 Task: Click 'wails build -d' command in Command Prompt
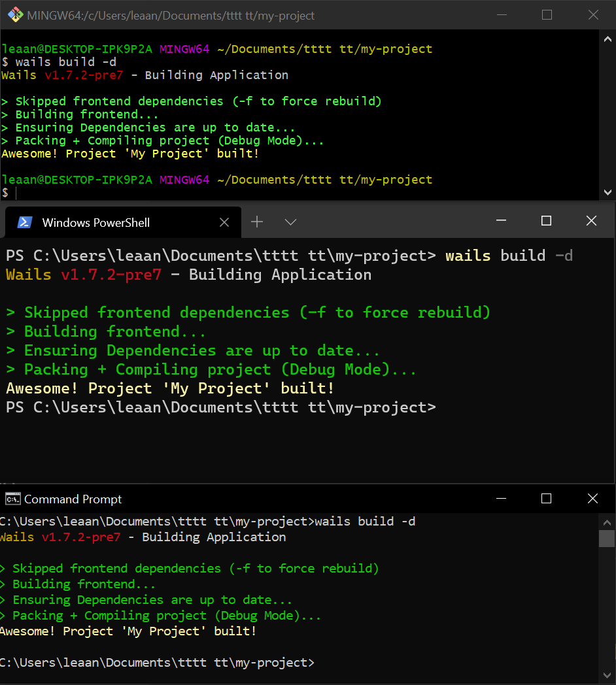pyautogui.click(x=365, y=522)
